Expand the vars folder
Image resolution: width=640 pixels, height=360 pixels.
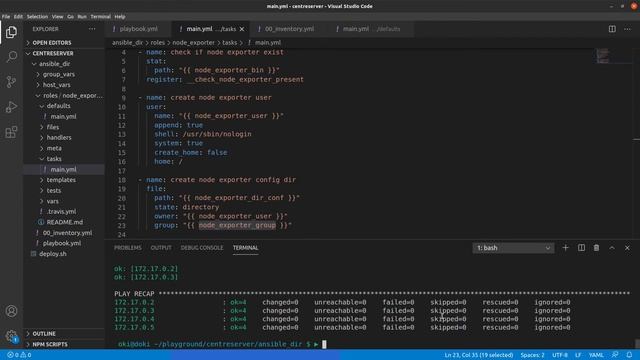click(x=52, y=201)
